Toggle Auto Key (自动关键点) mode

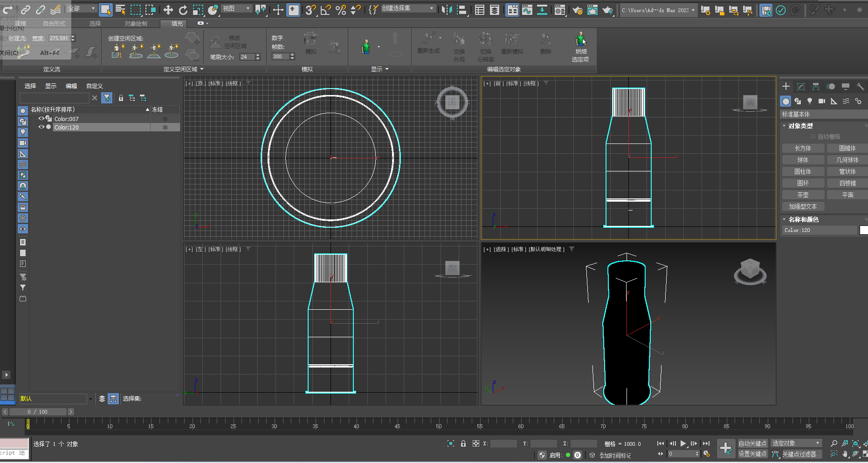[x=752, y=443]
